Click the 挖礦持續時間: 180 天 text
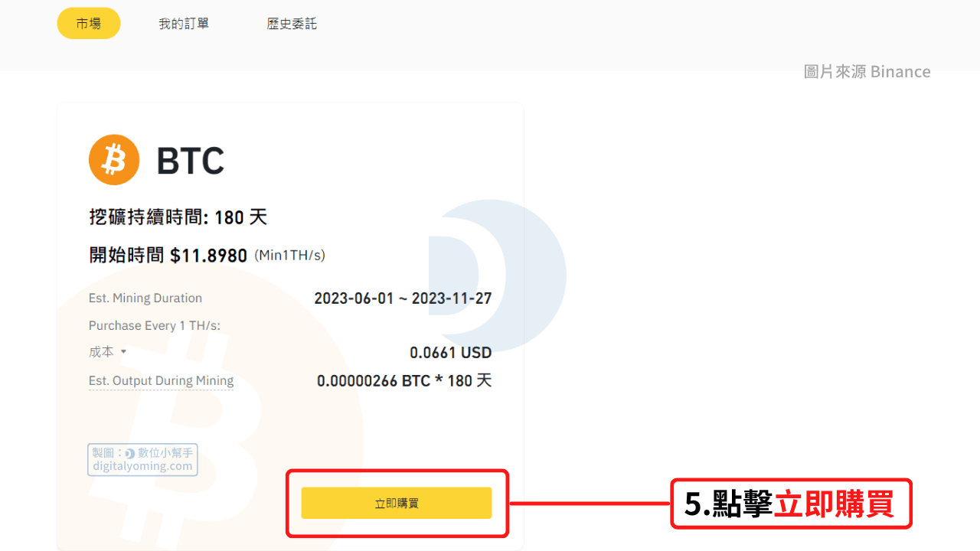Screen dimensions: 980x551 click(178, 217)
